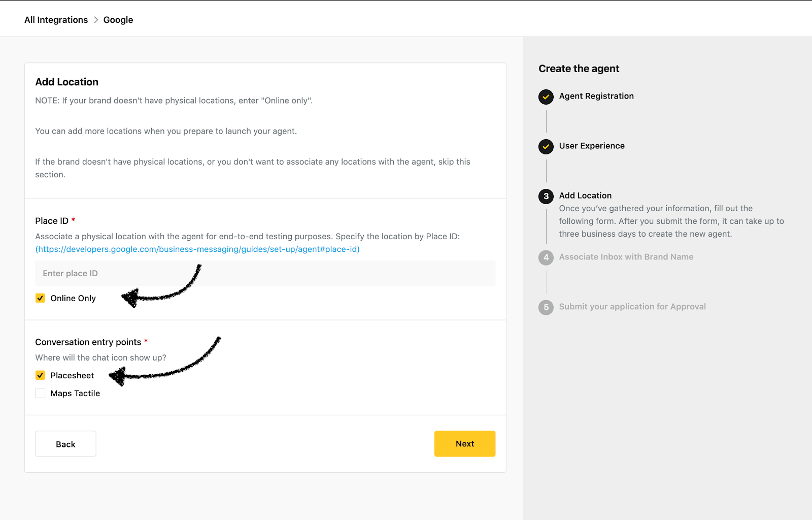This screenshot has height=520, width=812.
Task: Focus the Enter place ID field
Action: [x=265, y=273]
